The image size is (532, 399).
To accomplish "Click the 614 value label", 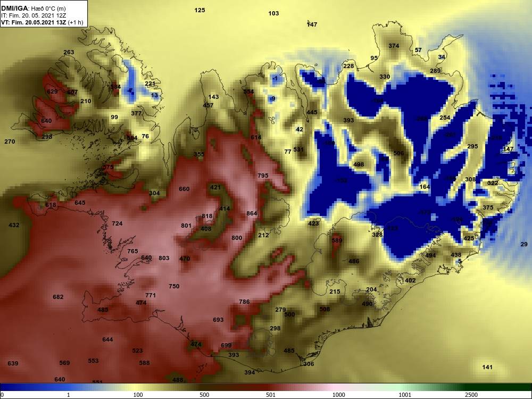I will pyautogui.click(x=256, y=137).
